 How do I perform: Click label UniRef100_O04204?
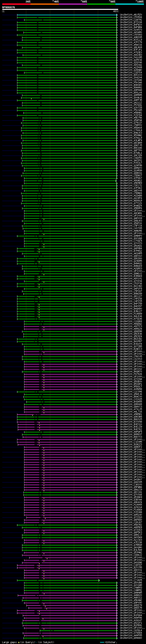(x=131, y=77)
